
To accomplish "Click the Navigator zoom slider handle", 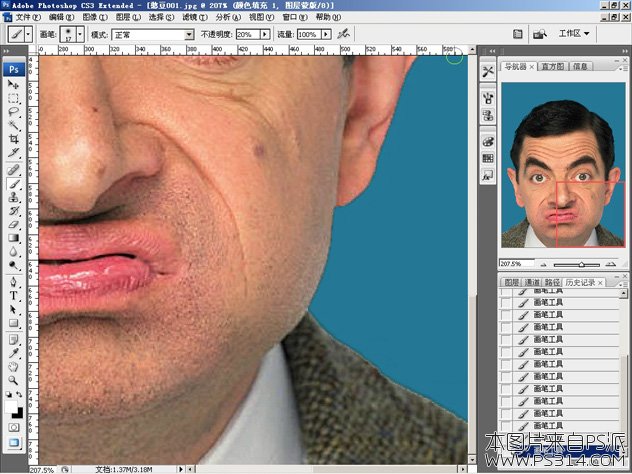I will (x=581, y=265).
